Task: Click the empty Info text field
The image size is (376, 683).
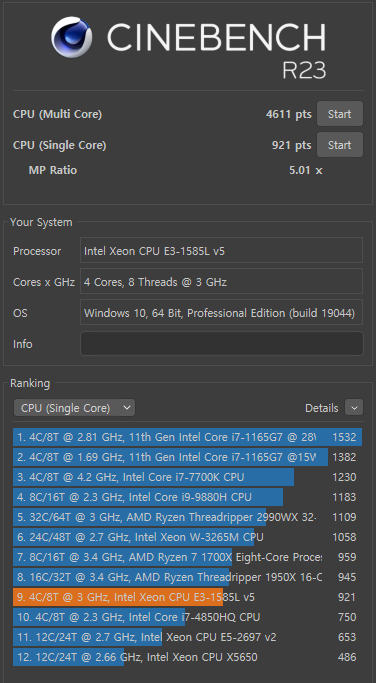Action: tap(221, 344)
